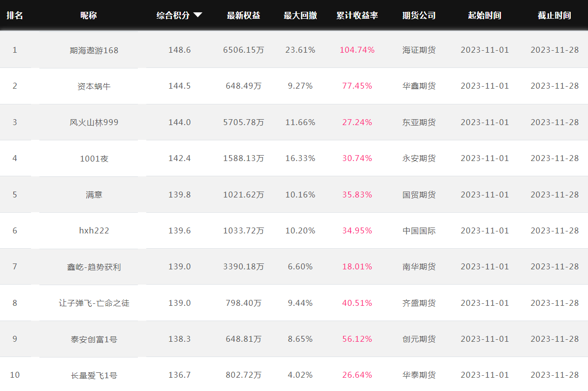
Task: Click the 累计收益率 column header
Action: pos(357,15)
